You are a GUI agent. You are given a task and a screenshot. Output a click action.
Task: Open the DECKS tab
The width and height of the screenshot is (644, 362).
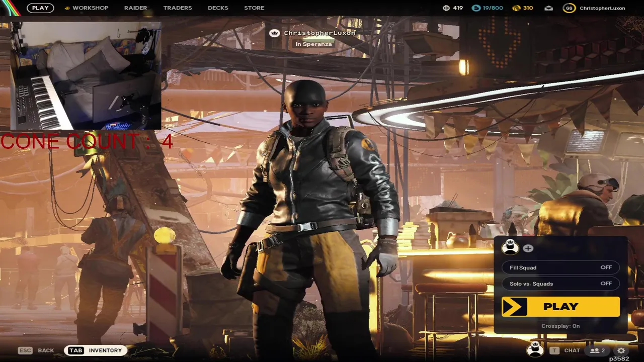click(x=218, y=8)
